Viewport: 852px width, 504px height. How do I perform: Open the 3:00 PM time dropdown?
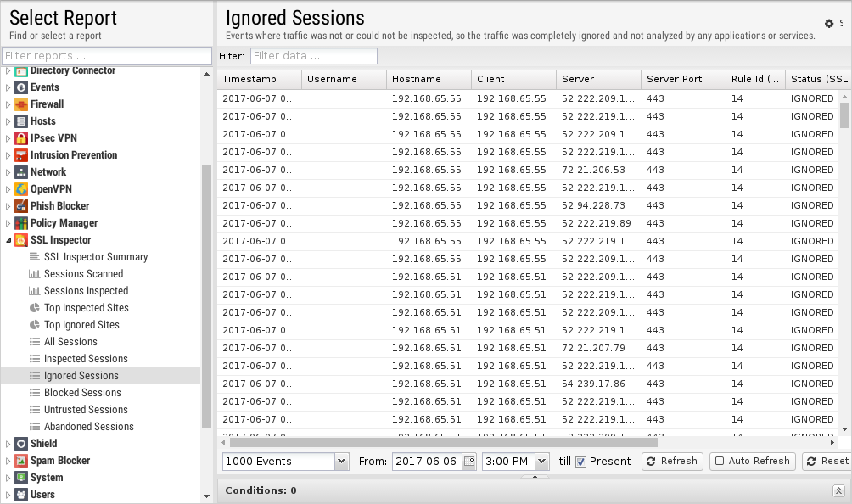(541, 462)
